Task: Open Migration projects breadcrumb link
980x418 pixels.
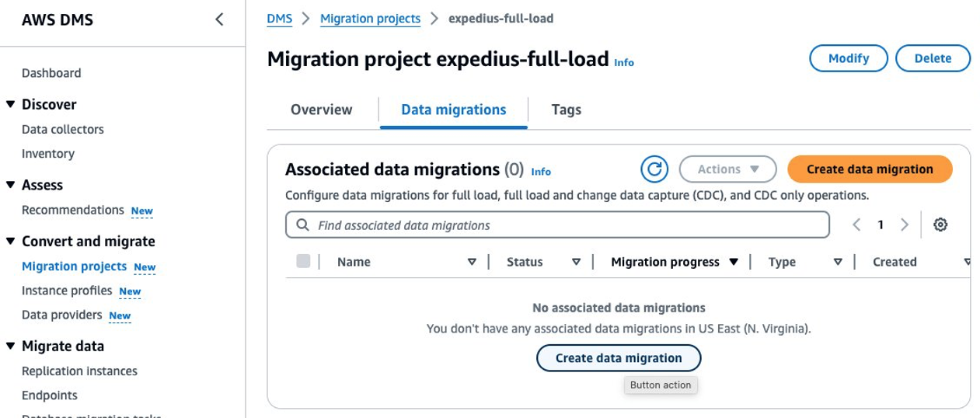Action: click(370, 19)
